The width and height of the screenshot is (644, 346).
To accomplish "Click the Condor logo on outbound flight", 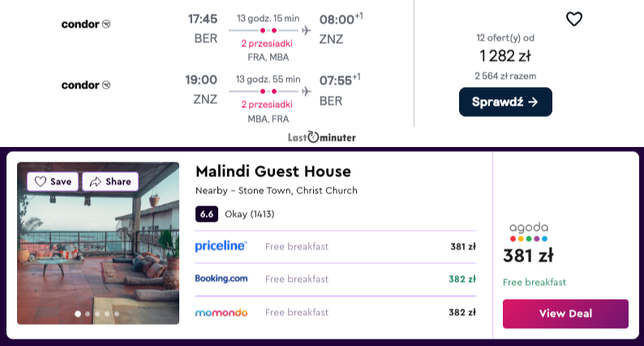I will coord(85,24).
